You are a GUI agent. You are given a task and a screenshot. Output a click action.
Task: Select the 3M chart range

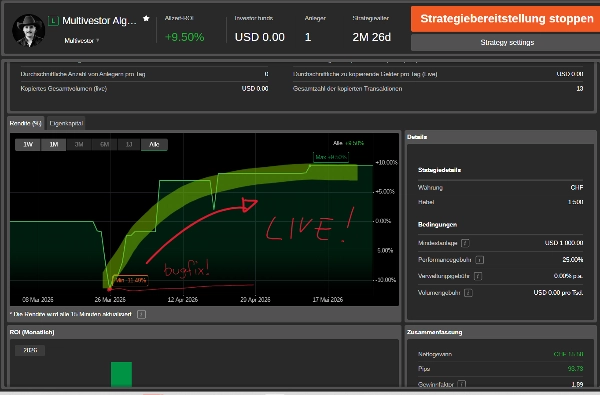[x=79, y=145]
